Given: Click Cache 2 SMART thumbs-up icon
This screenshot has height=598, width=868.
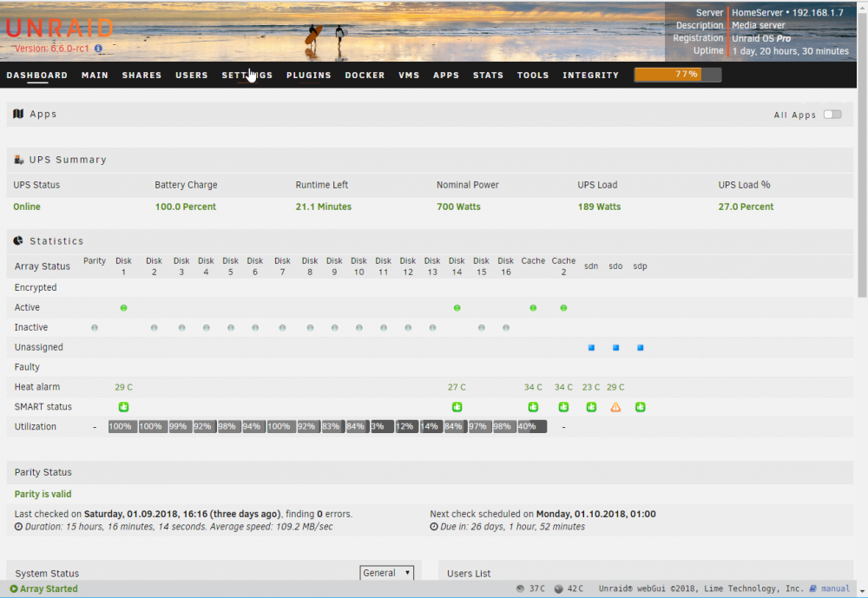Looking at the screenshot, I should pyautogui.click(x=563, y=407).
